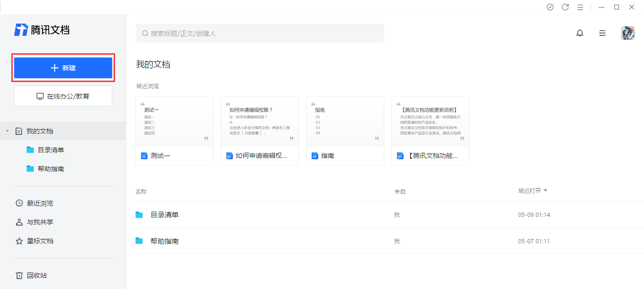Click the search magnifier icon
The image size is (644, 289).
coord(145,33)
